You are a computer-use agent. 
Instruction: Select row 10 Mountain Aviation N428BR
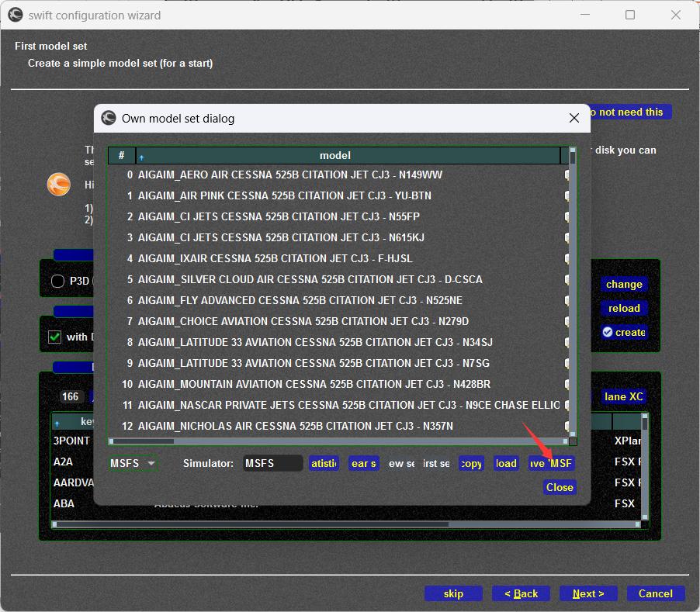(338, 384)
